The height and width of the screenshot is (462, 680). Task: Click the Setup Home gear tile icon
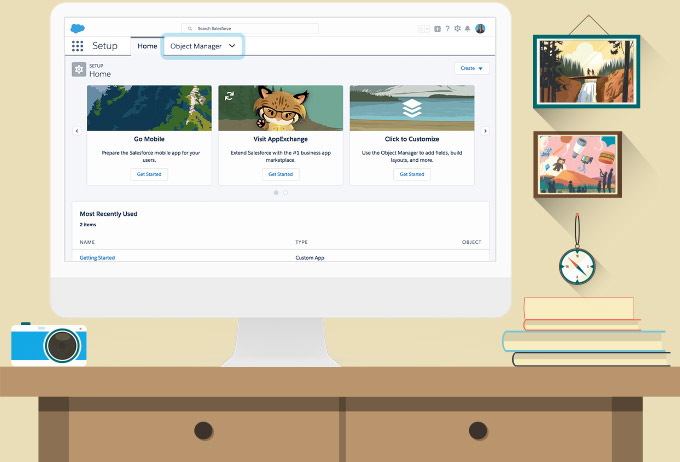coord(79,69)
